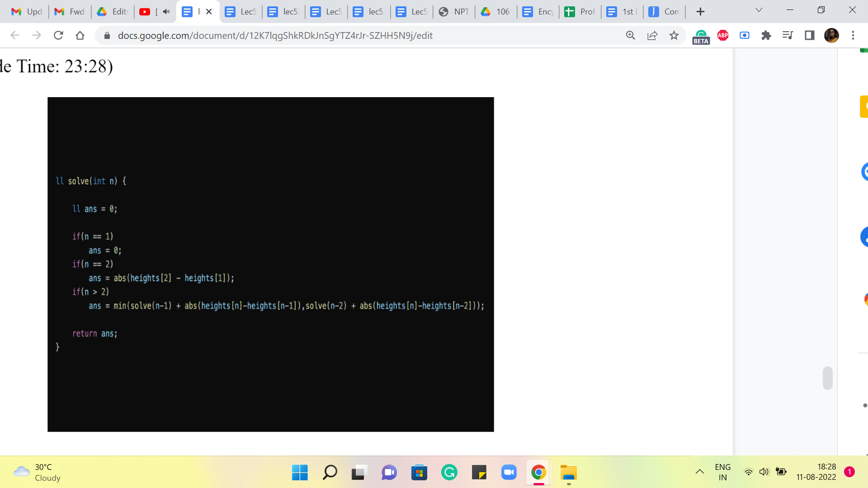868x488 pixels.
Task: Open the battery status icon
Action: point(781,472)
